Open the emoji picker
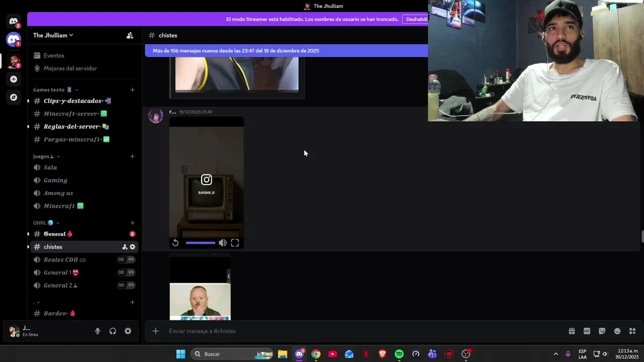The width and height of the screenshot is (644, 362). point(617,331)
